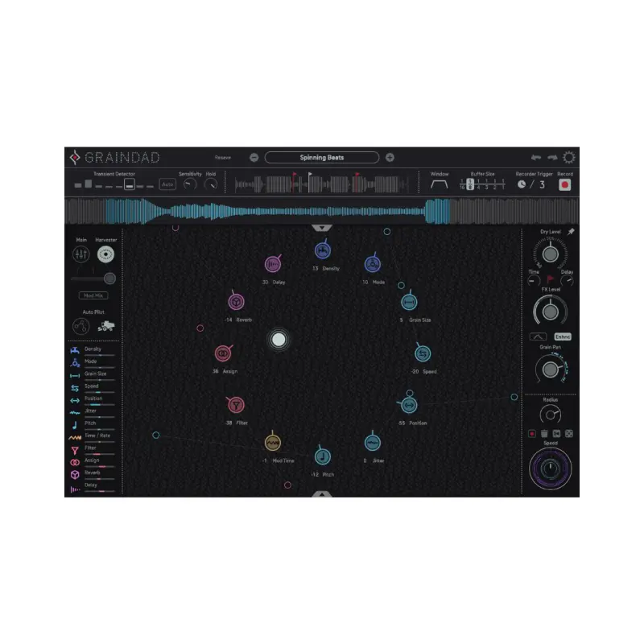Image resolution: width=644 pixels, height=644 pixels.
Task: Click the Reverb cube icon in the sidebar
Action: 75,475
